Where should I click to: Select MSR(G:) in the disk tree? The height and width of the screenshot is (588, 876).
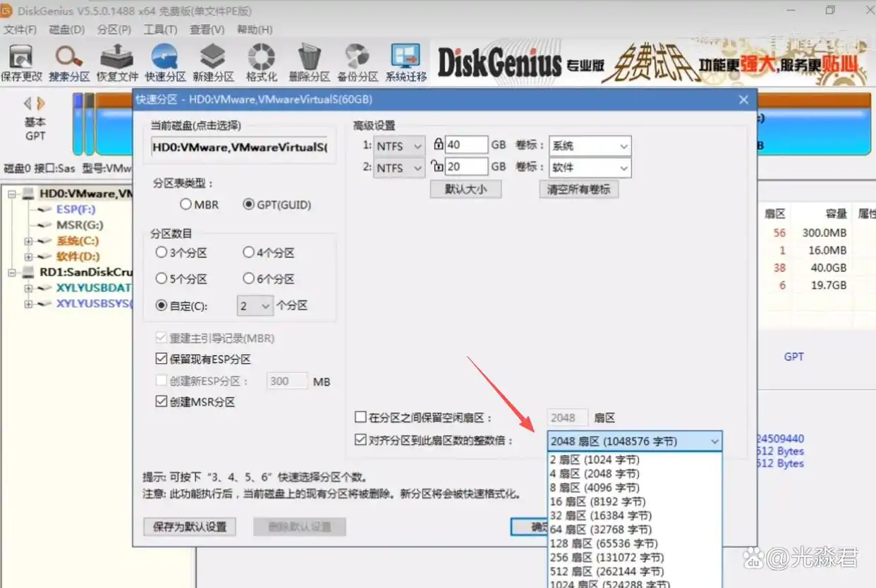(80, 225)
